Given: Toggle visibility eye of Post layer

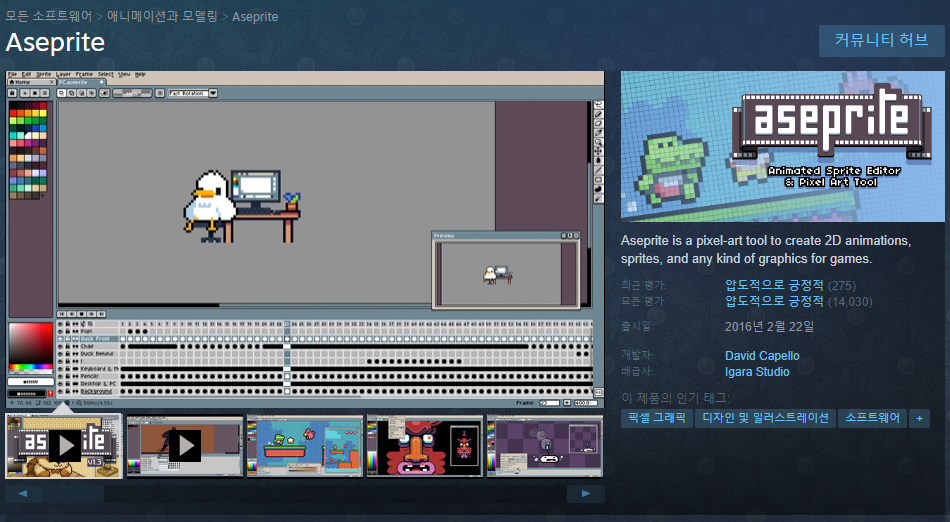Looking at the screenshot, I should 60,331.
